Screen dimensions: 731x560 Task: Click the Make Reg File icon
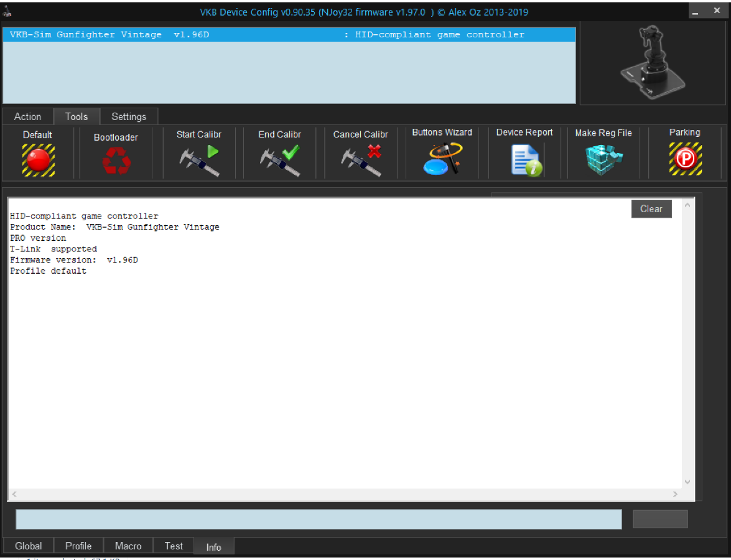pos(603,159)
